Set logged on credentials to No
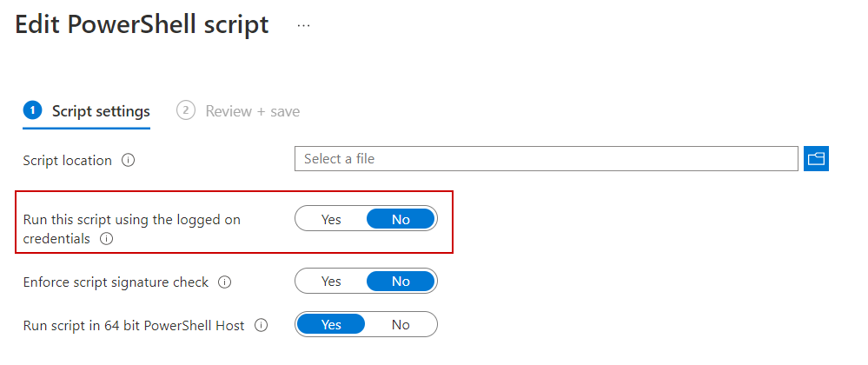 (x=401, y=220)
